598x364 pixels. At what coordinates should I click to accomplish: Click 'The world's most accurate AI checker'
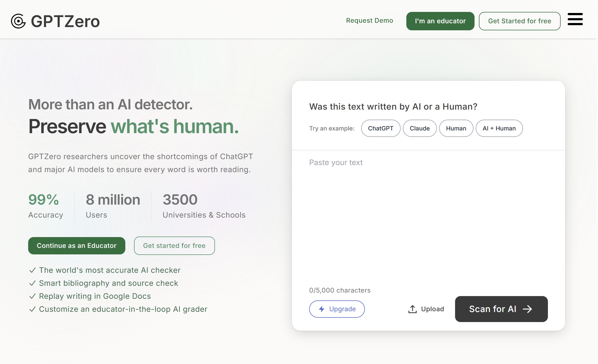(x=110, y=270)
